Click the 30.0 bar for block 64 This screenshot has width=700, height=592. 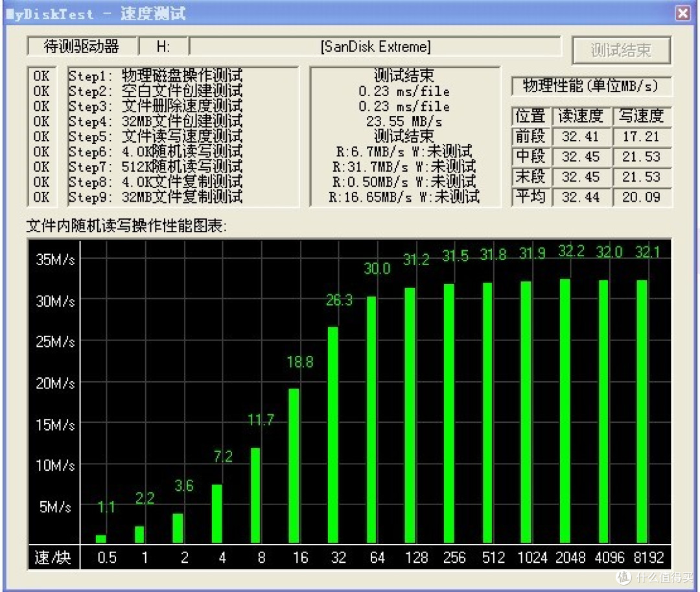coord(371,420)
